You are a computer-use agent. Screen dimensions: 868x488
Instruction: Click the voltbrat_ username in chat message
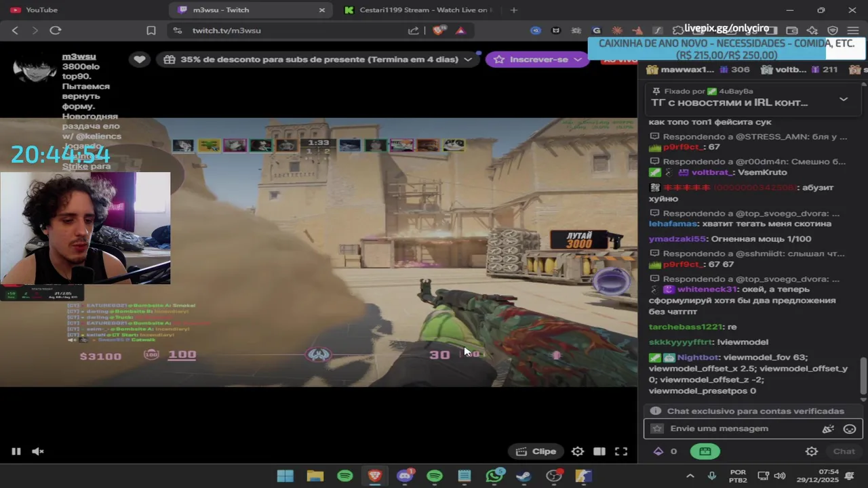pyautogui.click(x=713, y=173)
